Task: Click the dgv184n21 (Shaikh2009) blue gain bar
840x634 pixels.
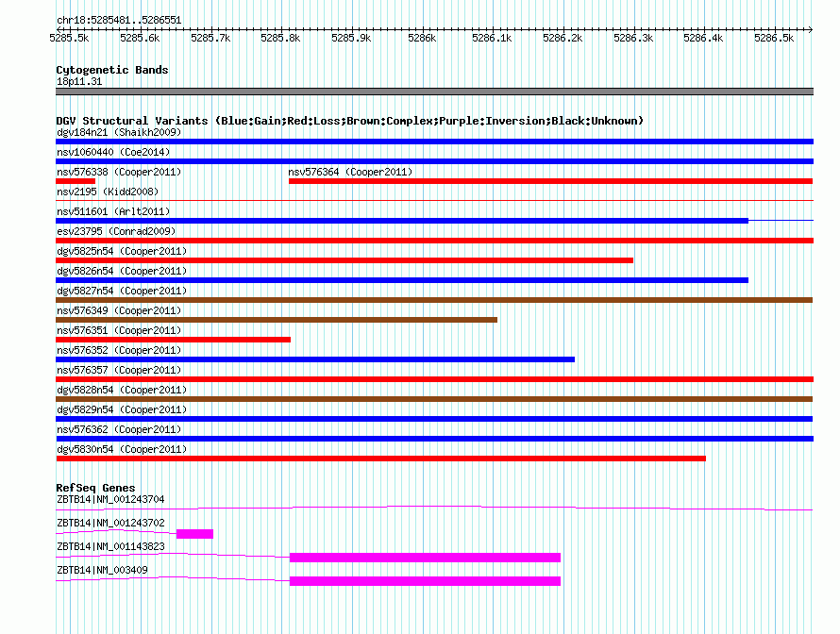Action: pos(434,142)
